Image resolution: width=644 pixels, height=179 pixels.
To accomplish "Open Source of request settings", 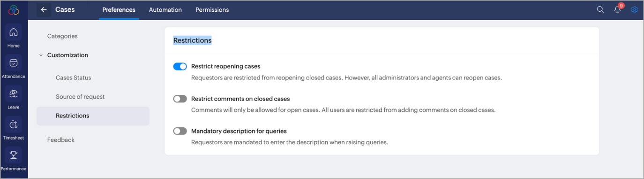I will [x=80, y=96].
